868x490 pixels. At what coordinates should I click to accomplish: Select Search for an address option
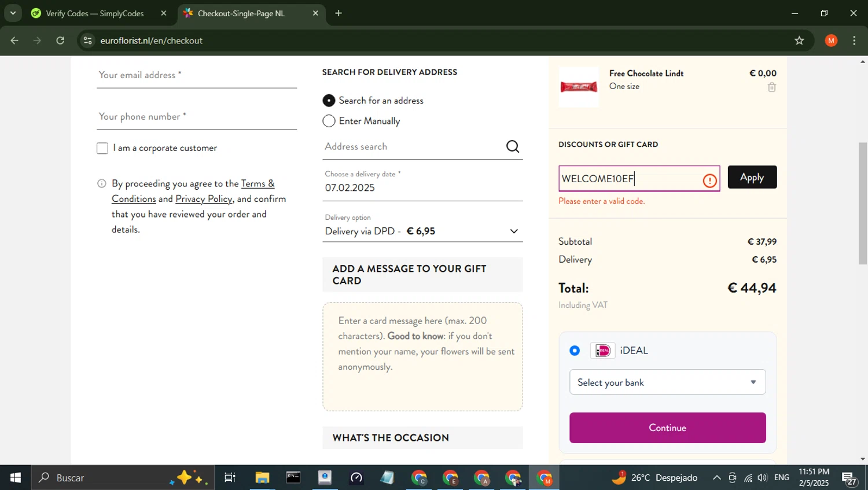click(x=329, y=101)
